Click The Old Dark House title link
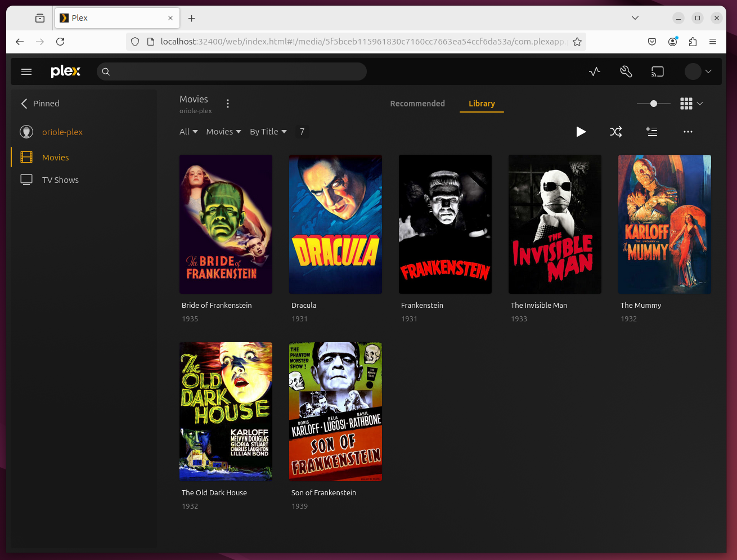The height and width of the screenshot is (560, 737). pos(214,492)
